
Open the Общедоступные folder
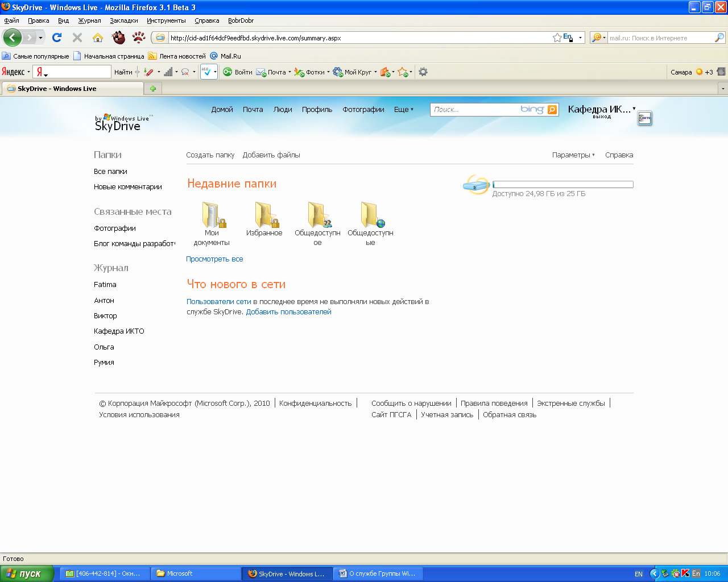click(x=370, y=223)
